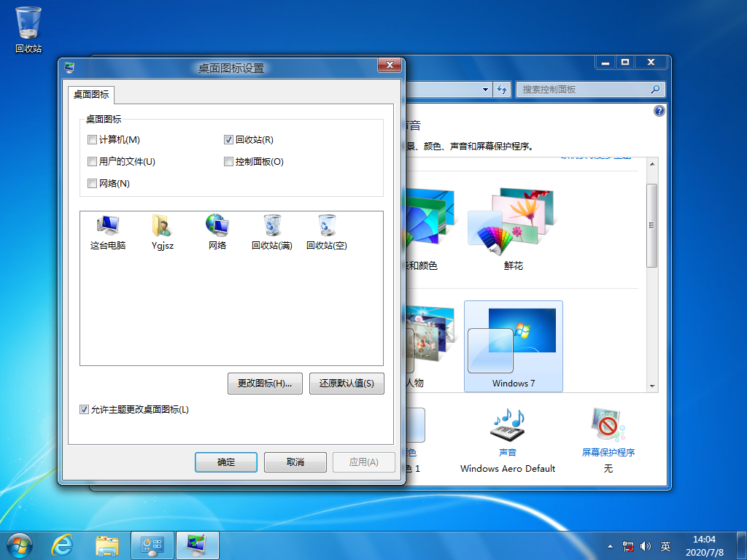Click theme list scrollbar up arrow

(x=652, y=164)
